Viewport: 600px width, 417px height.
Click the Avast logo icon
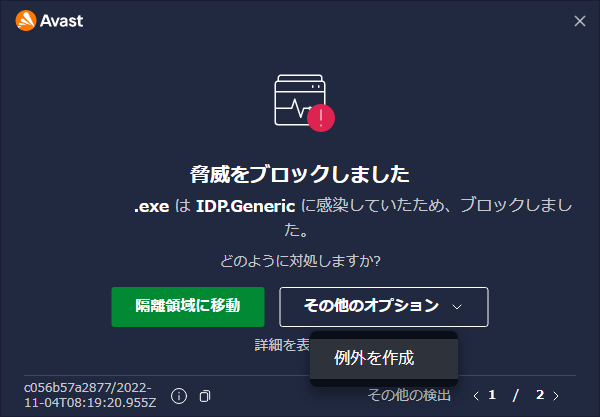(26, 21)
